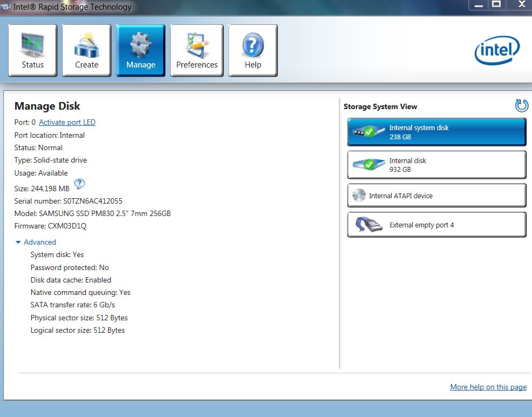Screen dimensions: 532x417
Task: Click the app icon in the title bar
Action: [x=5, y=6]
